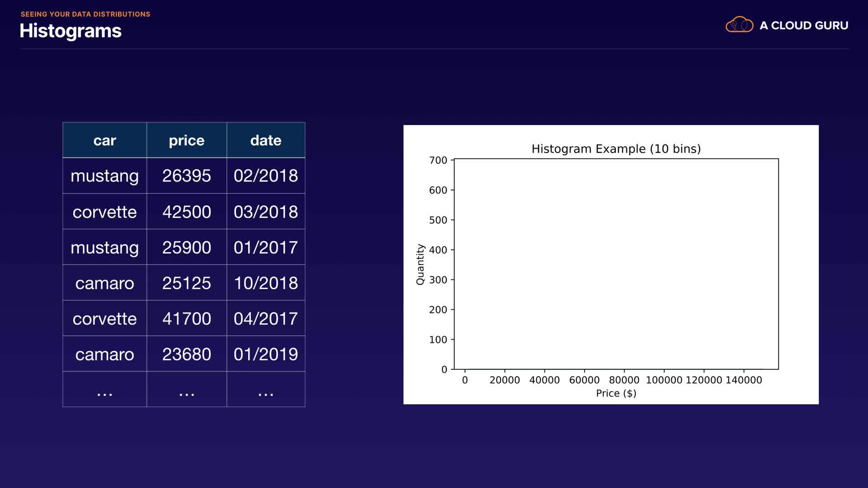The height and width of the screenshot is (488, 868).
Task: Click the Price ($) x-axis label
Action: [x=616, y=394]
